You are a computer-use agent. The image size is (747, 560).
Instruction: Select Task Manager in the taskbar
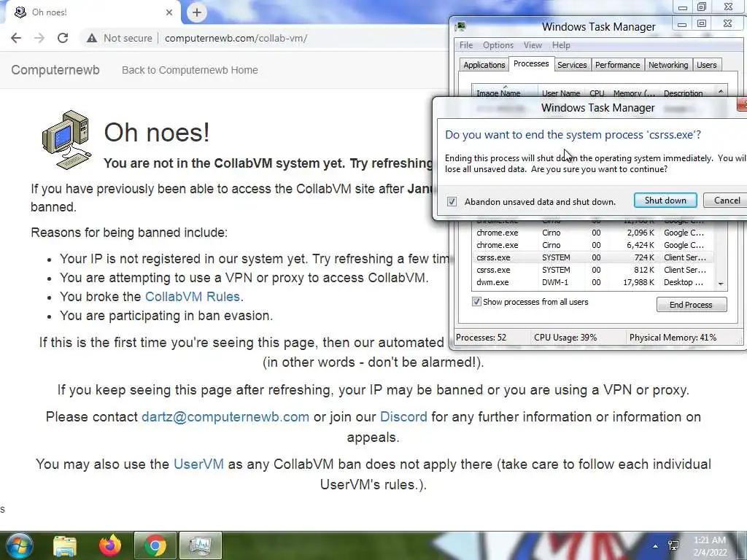click(201, 545)
